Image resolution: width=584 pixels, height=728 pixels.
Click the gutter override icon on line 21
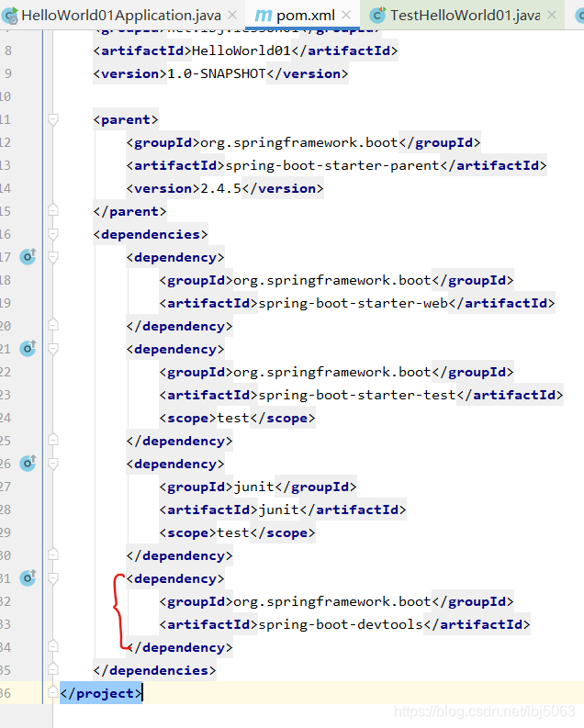coord(28,348)
